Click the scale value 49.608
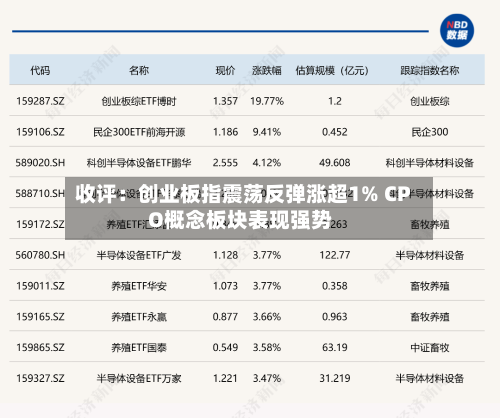 [335, 163]
